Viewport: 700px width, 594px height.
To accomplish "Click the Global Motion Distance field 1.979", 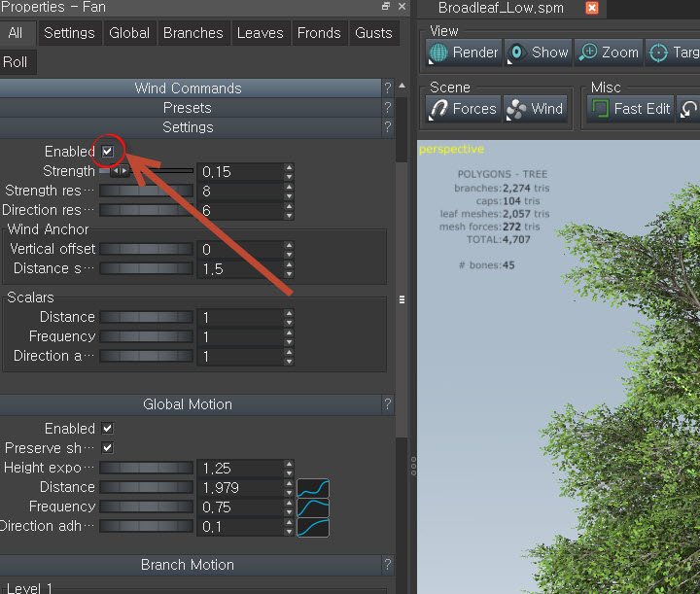I will (x=240, y=488).
